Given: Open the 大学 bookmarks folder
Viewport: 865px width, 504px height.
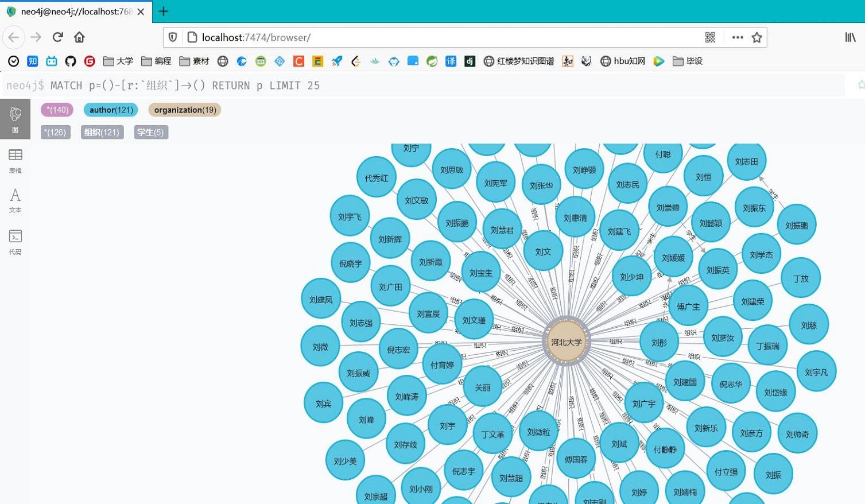Looking at the screenshot, I should pyautogui.click(x=118, y=61).
